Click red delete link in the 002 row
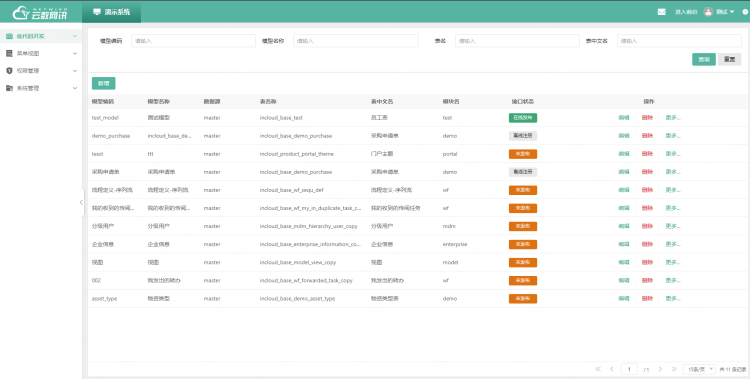Viewport: 750px width, 379px height. [x=647, y=280]
